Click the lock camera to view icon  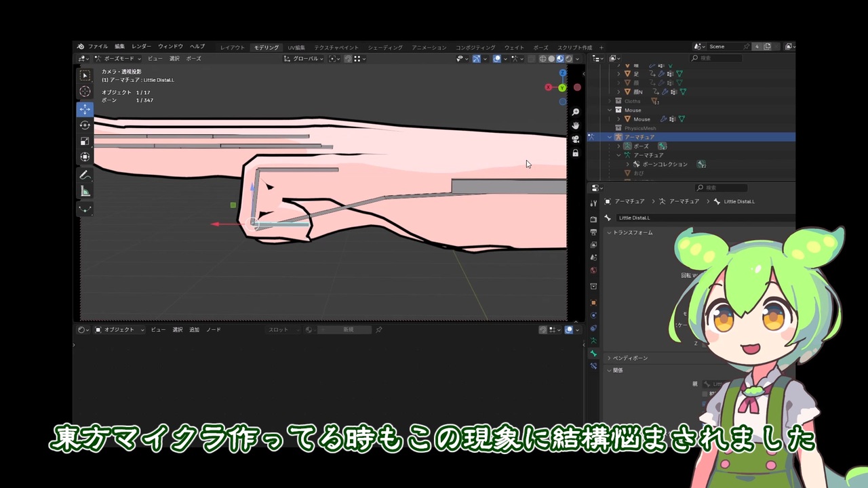576,153
